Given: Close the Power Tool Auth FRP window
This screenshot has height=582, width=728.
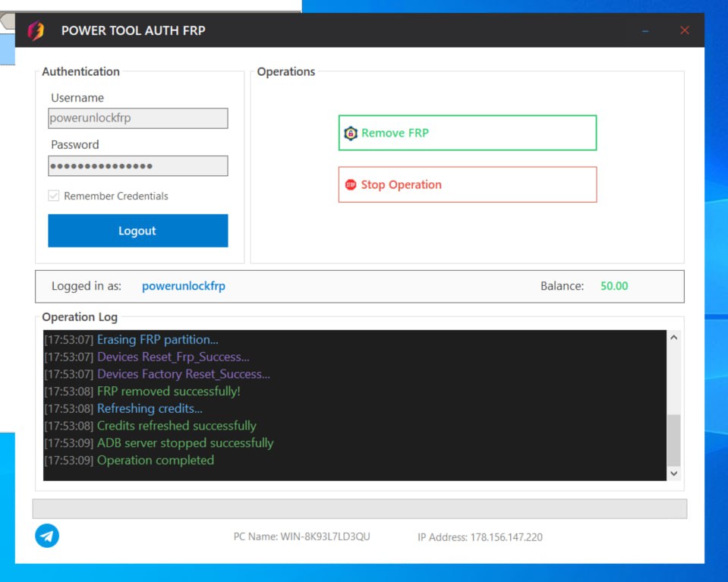Looking at the screenshot, I should coord(684,30).
